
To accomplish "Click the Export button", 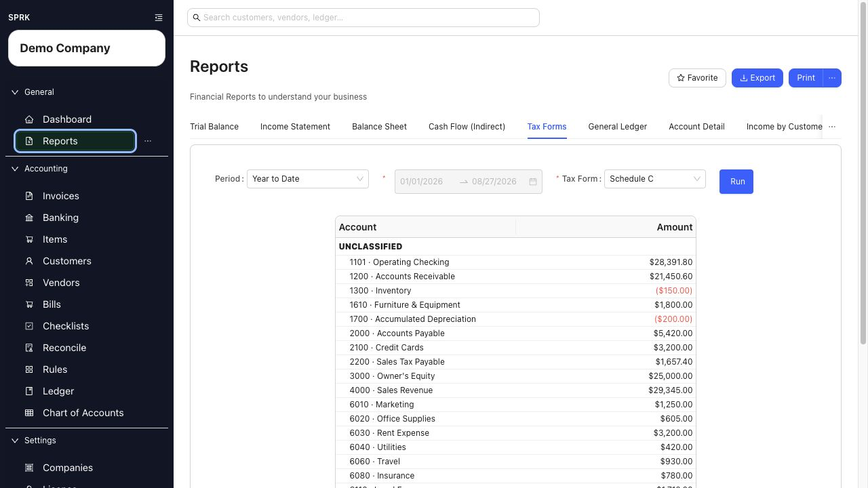I will 757,78.
